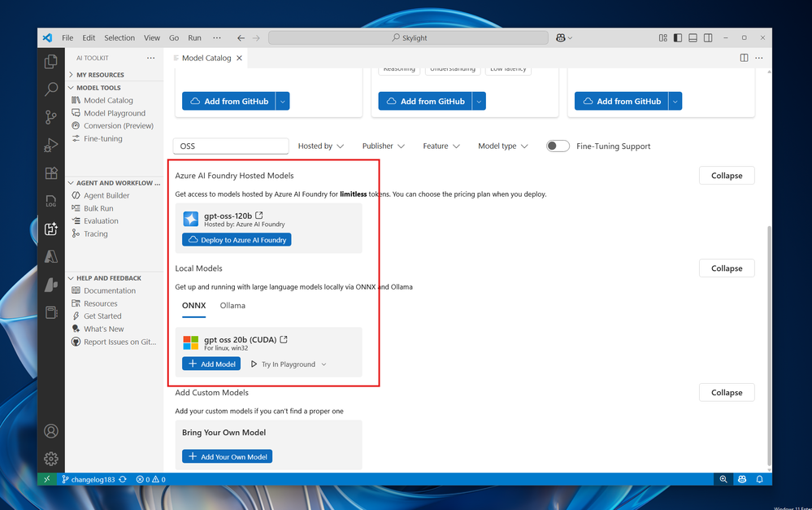Open the Hosted by filter dropdown
The height and width of the screenshot is (510, 812).
pyautogui.click(x=321, y=146)
